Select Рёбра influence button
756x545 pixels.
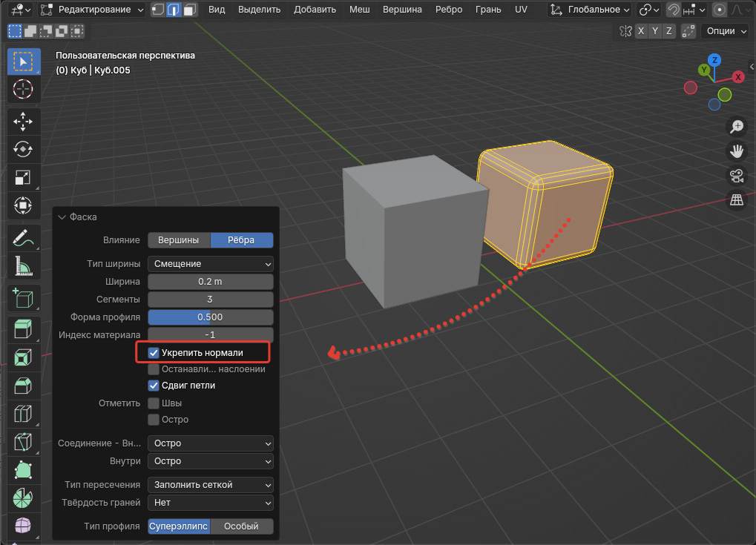[242, 240]
